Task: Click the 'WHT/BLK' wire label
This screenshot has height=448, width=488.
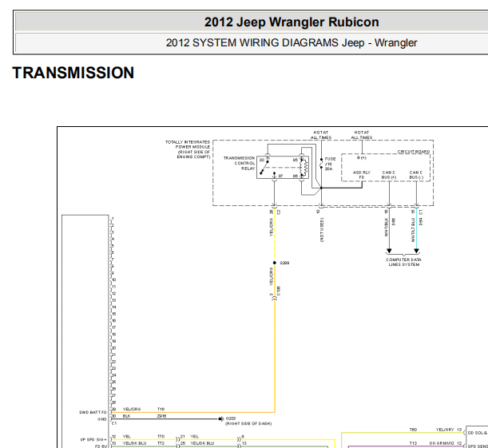Action: 387,227
